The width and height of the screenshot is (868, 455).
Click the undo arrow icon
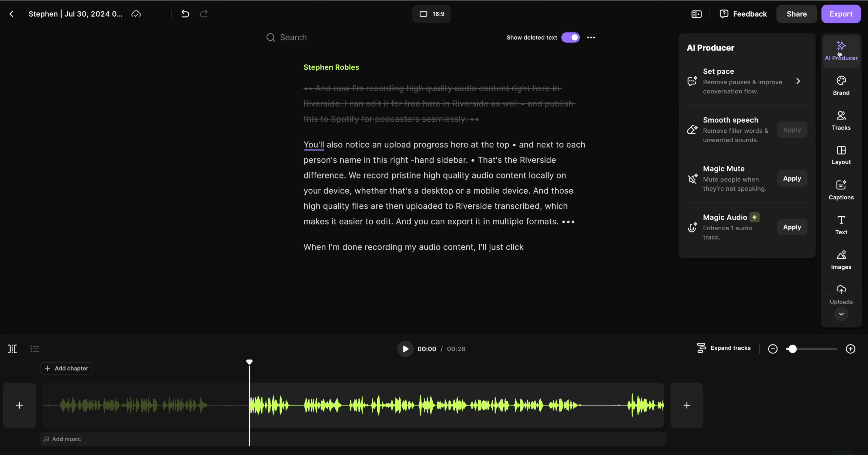coord(185,14)
